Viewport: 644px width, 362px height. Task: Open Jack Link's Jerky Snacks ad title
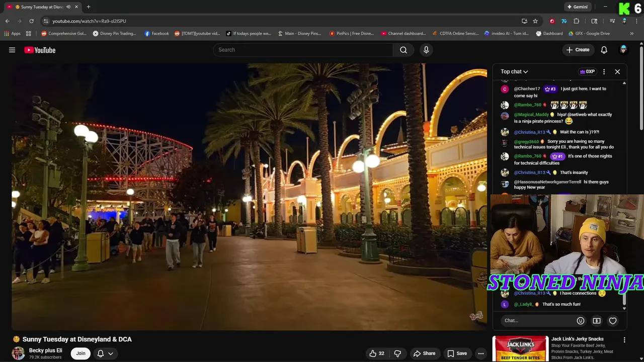(x=577, y=339)
